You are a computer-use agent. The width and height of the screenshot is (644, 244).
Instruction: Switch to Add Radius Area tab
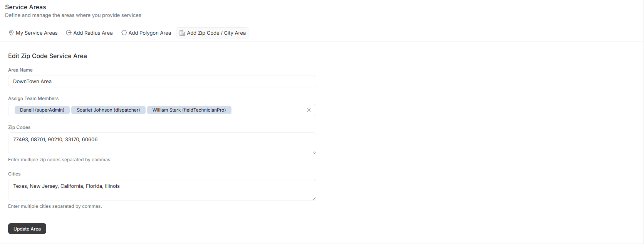pos(93,33)
